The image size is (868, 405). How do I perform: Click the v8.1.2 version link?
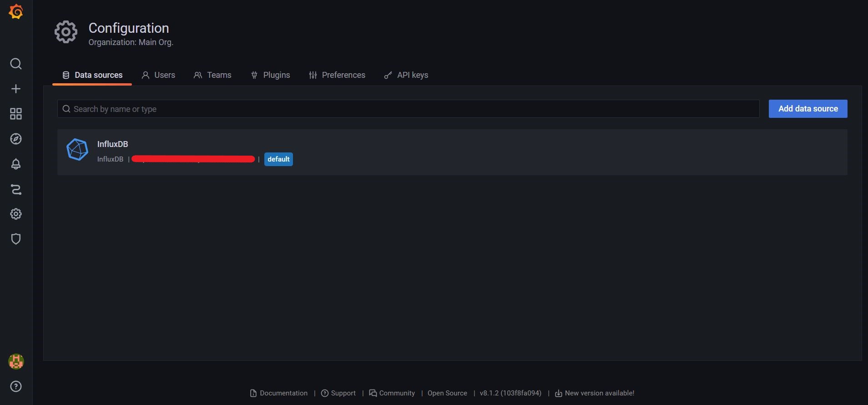(510, 393)
